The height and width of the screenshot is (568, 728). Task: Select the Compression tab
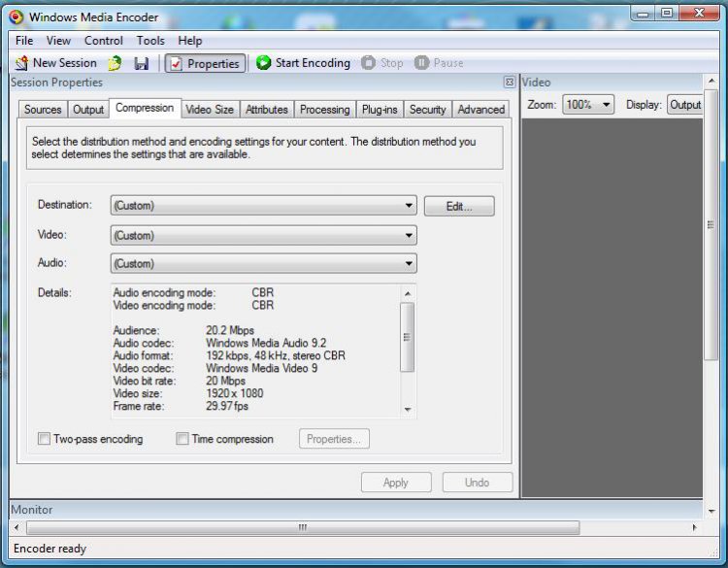(x=145, y=108)
